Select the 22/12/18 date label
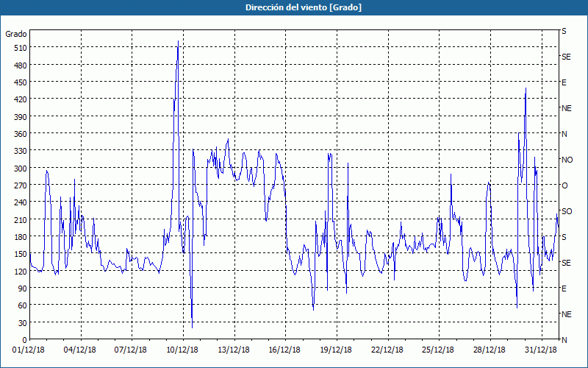The height and width of the screenshot is (368, 588). click(x=387, y=350)
